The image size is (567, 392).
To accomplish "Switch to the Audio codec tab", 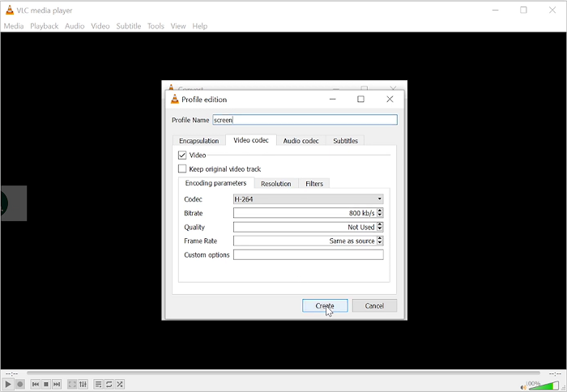I will (x=301, y=141).
